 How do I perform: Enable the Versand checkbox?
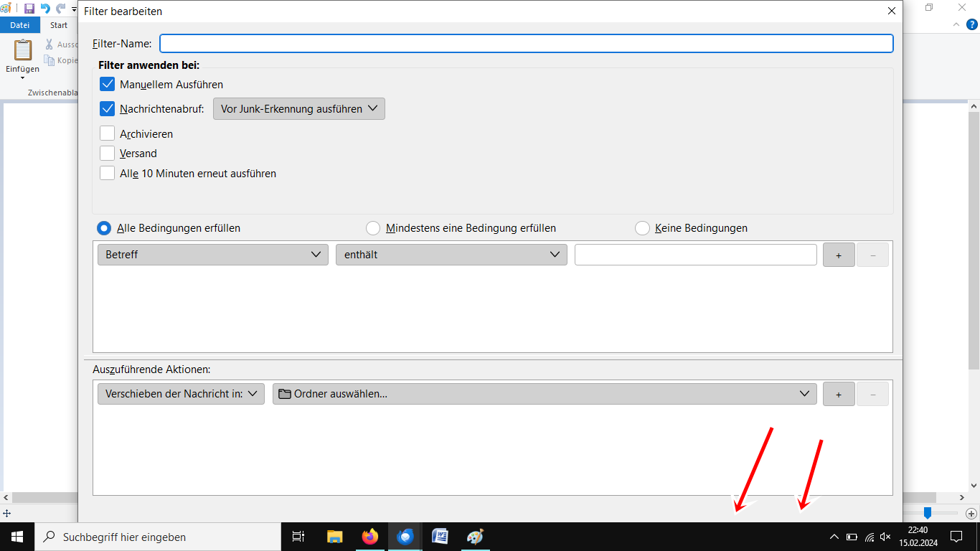coord(108,153)
